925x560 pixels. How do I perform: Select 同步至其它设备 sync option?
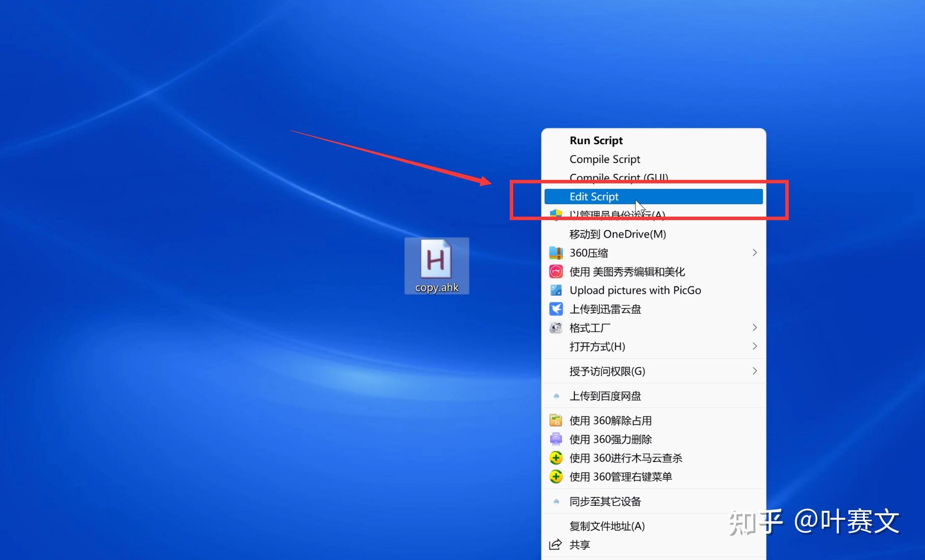604,501
